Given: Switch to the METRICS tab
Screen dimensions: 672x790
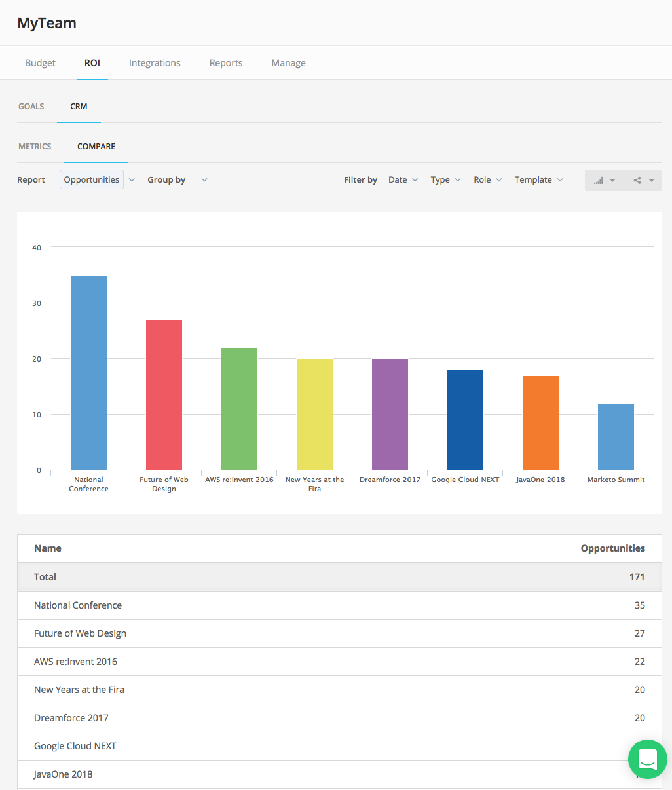Looking at the screenshot, I should pyautogui.click(x=35, y=146).
